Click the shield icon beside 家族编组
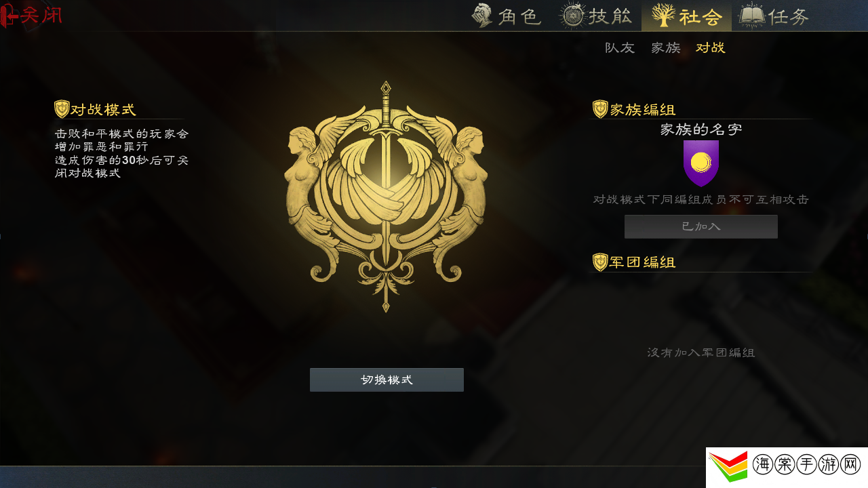 pyautogui.click(x=600, y=109)
